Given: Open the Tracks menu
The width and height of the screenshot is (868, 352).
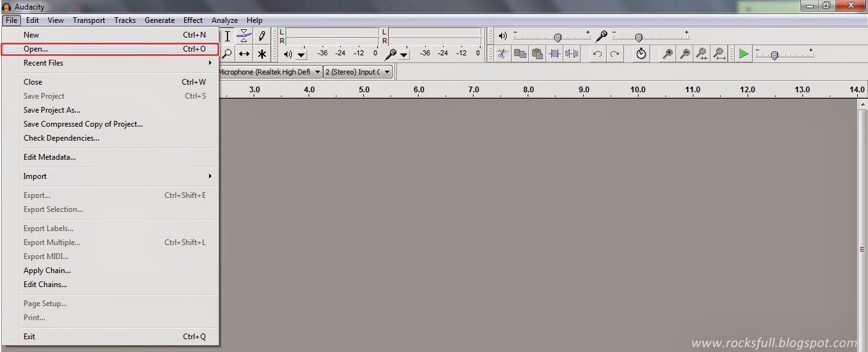Looking at the screenshot, I should click(125, 20).
